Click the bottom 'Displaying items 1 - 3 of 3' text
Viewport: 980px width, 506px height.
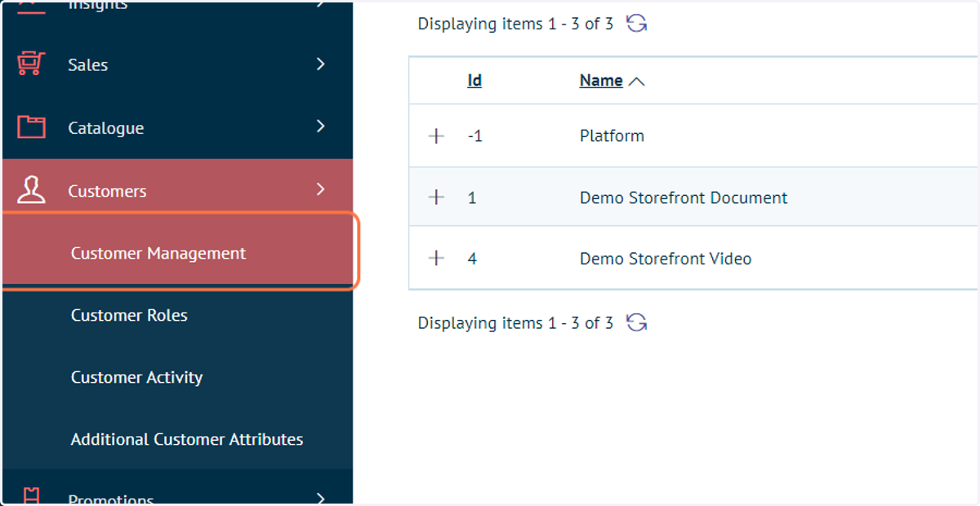click(515, 323)
